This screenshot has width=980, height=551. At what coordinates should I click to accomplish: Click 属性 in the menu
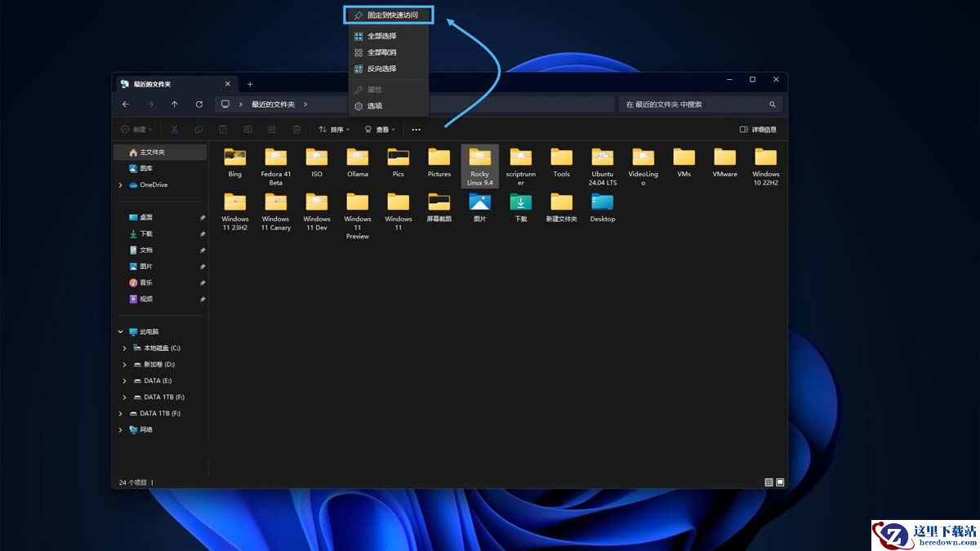(388, 89)
